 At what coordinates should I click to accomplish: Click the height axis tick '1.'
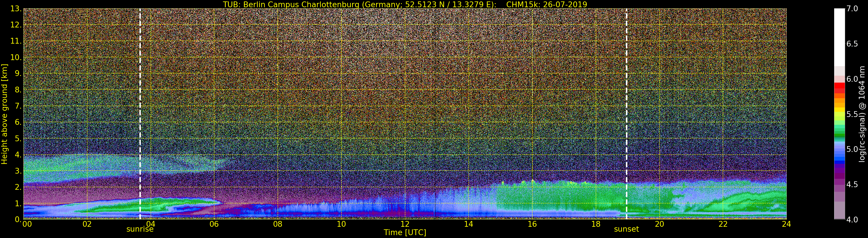click(18, 203)
